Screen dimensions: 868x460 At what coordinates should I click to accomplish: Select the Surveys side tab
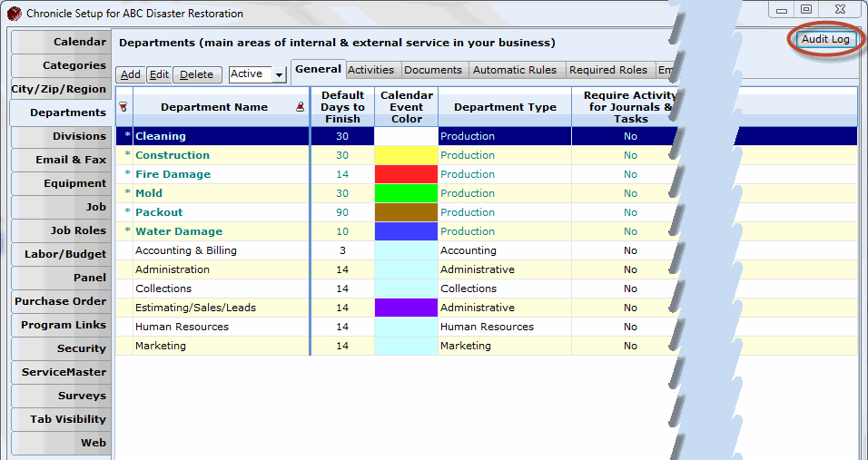pyautogui.click(x=61, y=396)
